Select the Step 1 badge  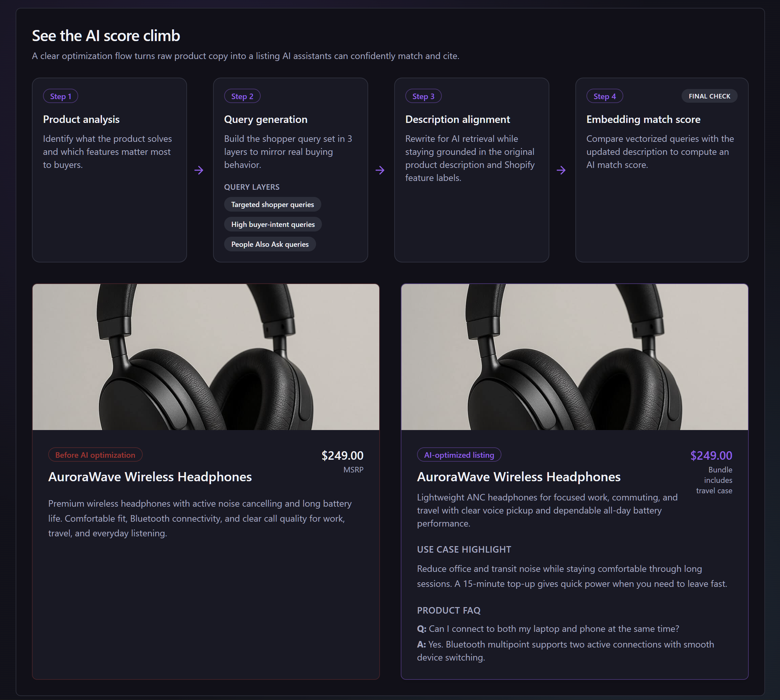(x=60, y=96)
